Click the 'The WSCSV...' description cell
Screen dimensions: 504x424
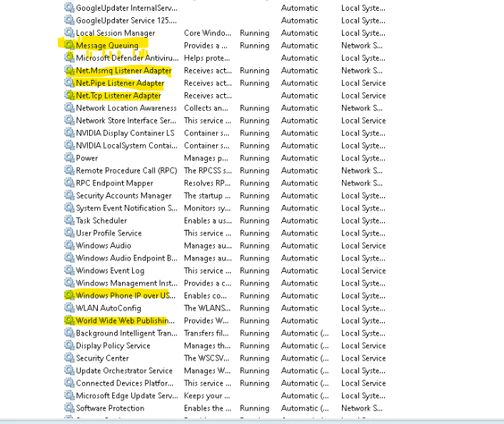[x=207, y=358]
